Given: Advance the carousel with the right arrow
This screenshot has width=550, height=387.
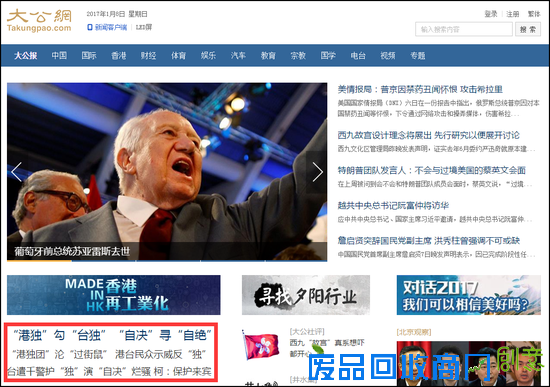Looking at the screenshot, I should point(317,172).
